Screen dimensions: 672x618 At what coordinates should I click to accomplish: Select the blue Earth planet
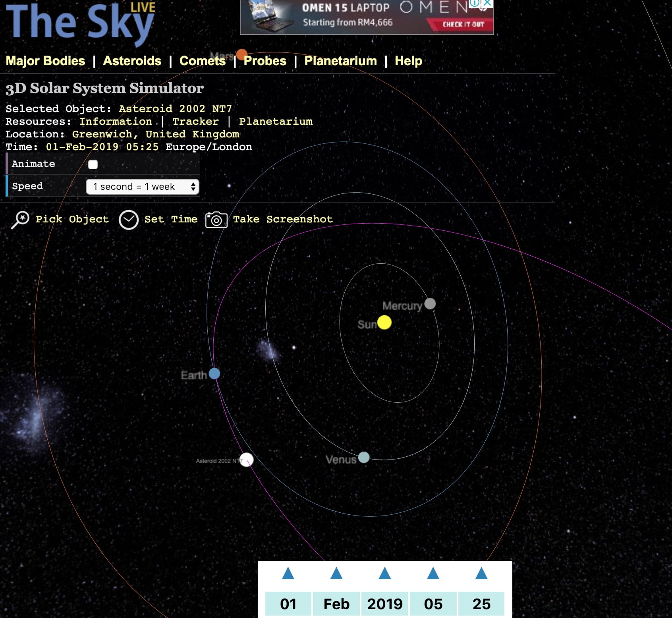click(x=214, y=373)
